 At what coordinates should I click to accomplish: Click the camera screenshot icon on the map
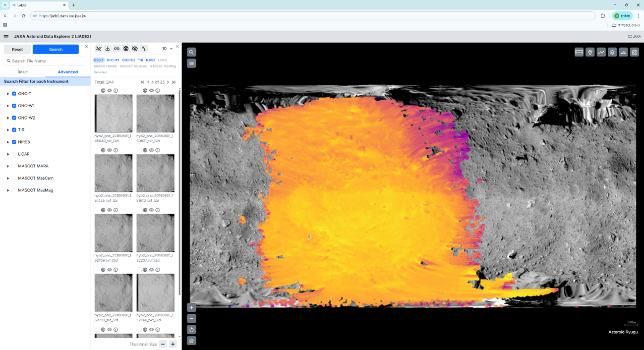[x=634, y=52]
